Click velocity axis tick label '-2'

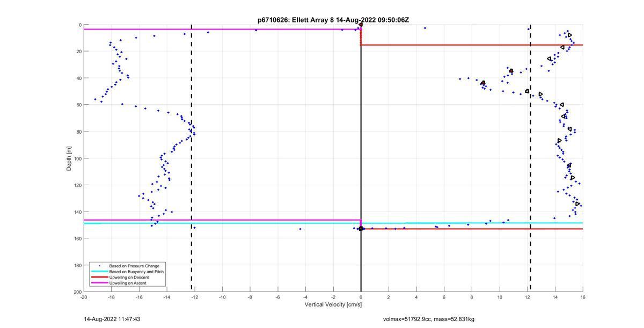point(333,297)
